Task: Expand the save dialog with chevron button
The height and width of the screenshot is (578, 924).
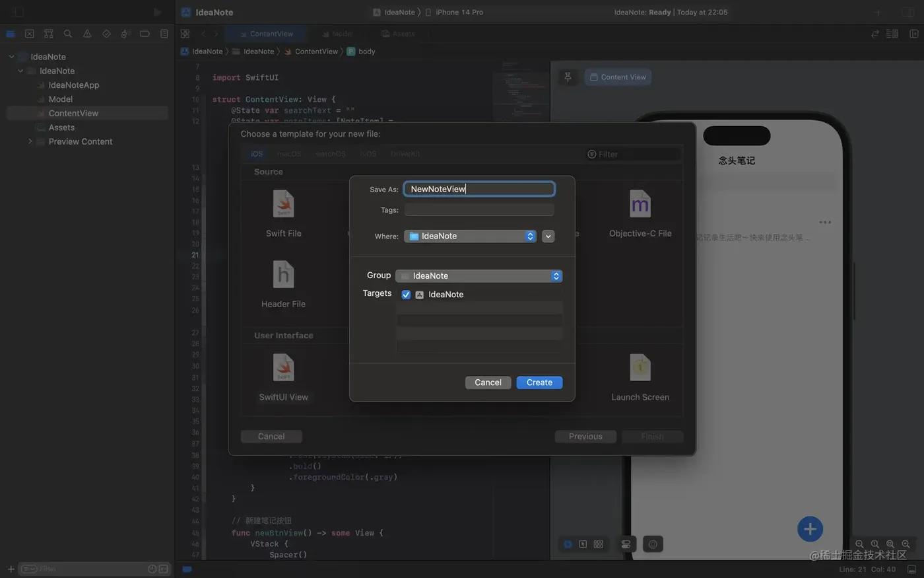Action: tap(548, 236)
